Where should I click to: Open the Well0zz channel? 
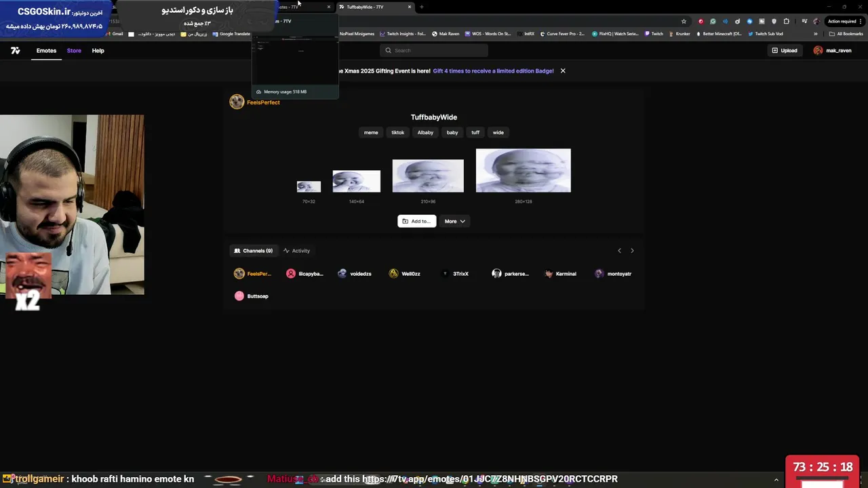point(405,274)
